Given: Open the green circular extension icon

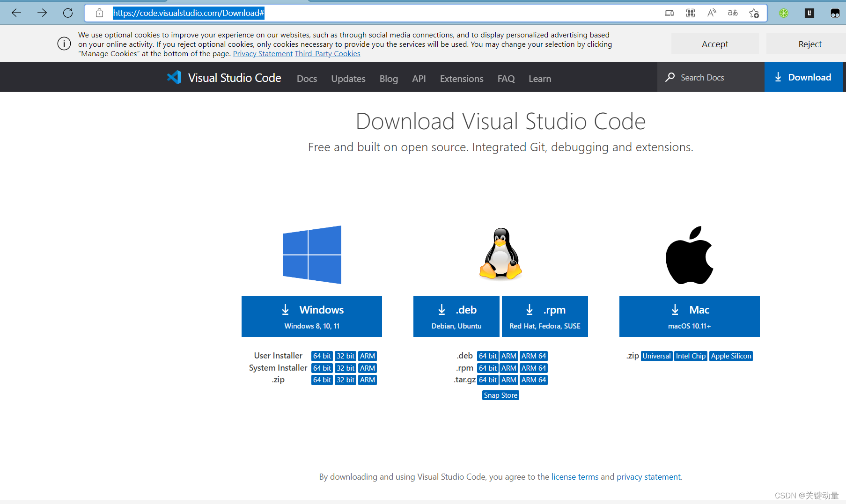Looking at the screenshot, I should coord(784,13).
